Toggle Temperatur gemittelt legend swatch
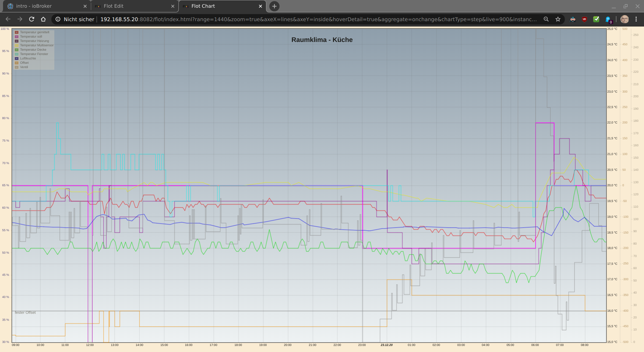Image resolution: width=644 pixels, height=352 pixels. point(16,32)
